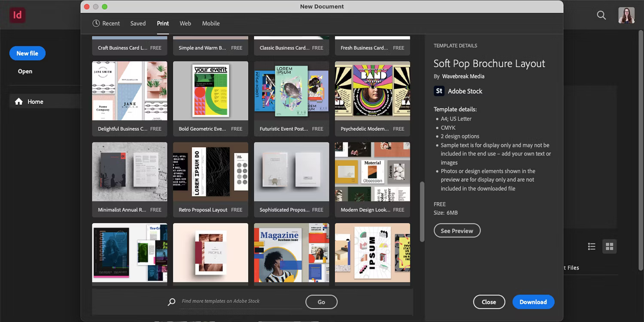Screen dimensions: 644x322
Task: Click the InDesign app logo icon
Action: (17, 15)
